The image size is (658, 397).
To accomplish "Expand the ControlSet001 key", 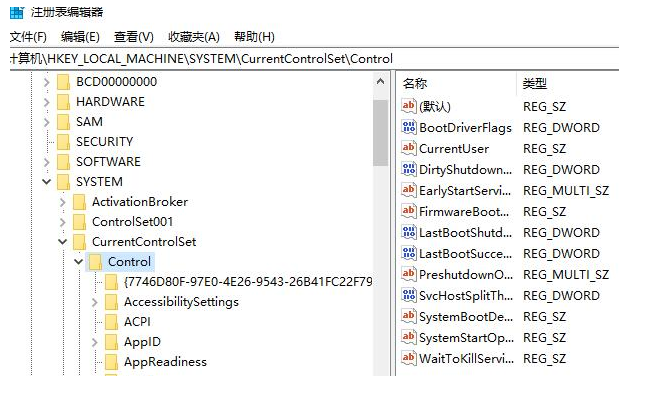I will click(63, 222).
